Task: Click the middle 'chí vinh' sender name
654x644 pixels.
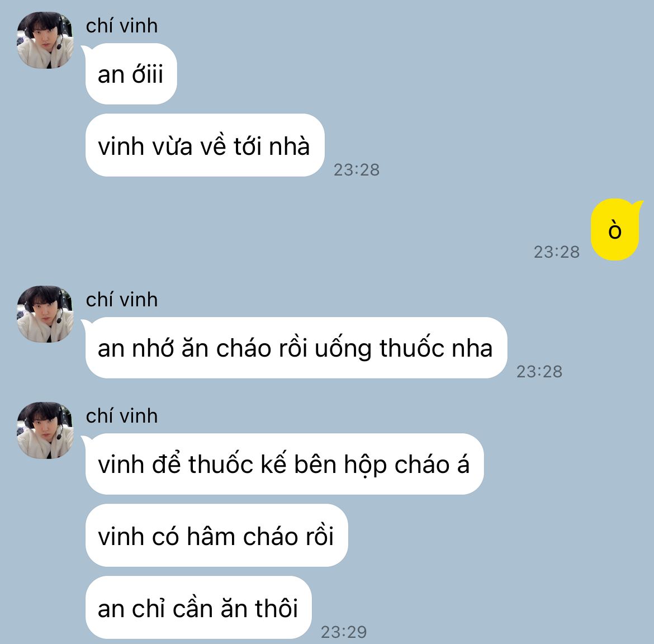Action: (122, 300)
